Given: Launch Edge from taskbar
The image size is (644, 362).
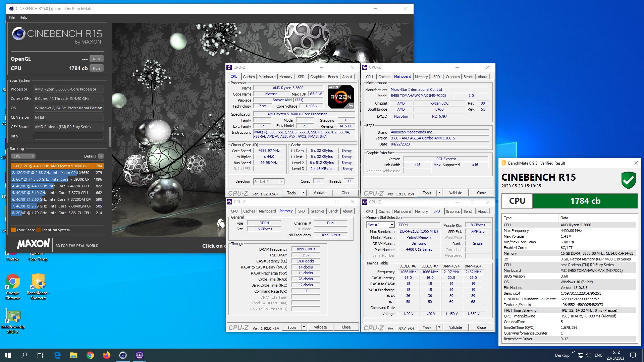Looking at the screenshot, I should (x=57, y=355).
